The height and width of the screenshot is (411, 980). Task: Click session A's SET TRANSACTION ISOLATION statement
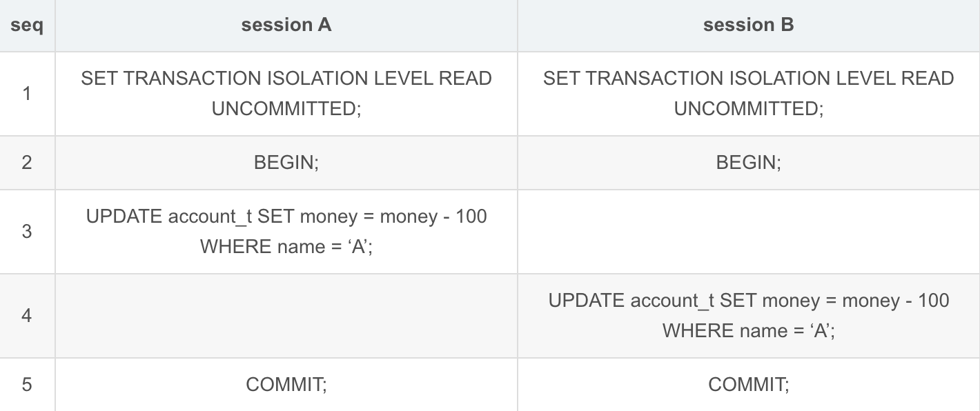286,93
